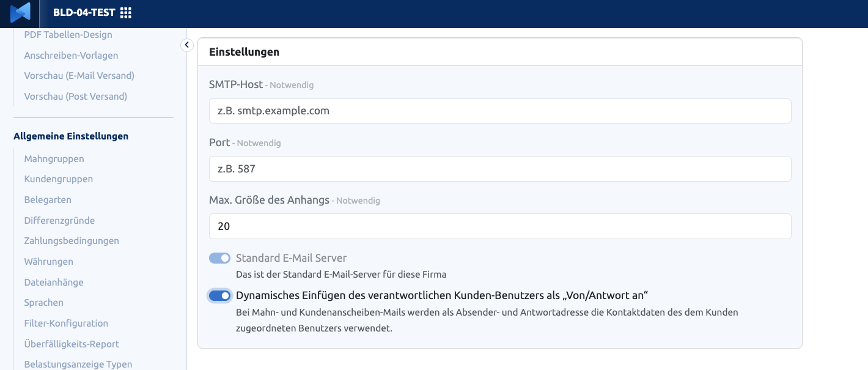Click the blue app logo icon
Screen dimensions: 868x370
[x=20, y=12]
